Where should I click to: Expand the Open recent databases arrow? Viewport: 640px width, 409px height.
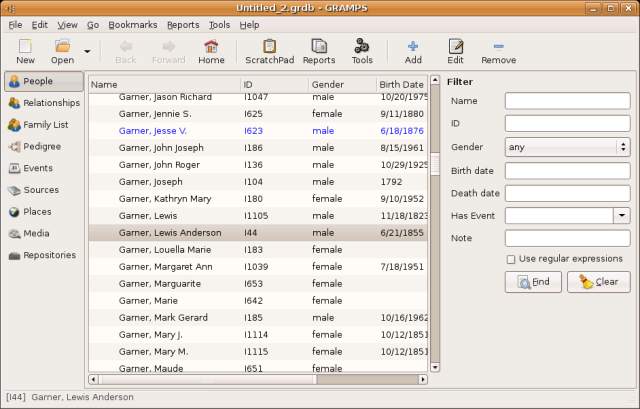pos(87,50)
